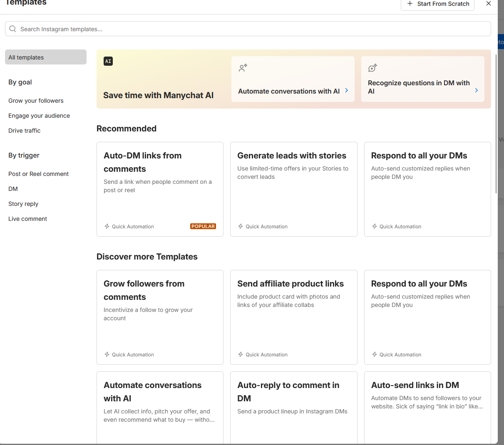Expand Recognize questions in DM chevron
The image size is (504, 445).
(x=477, y=90)
